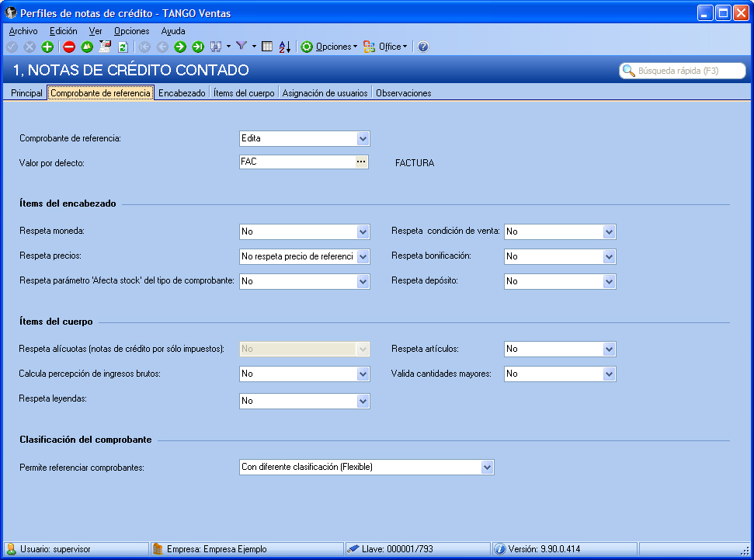
Task: Click the Usuario: supervisor status text
Action: 55,549
